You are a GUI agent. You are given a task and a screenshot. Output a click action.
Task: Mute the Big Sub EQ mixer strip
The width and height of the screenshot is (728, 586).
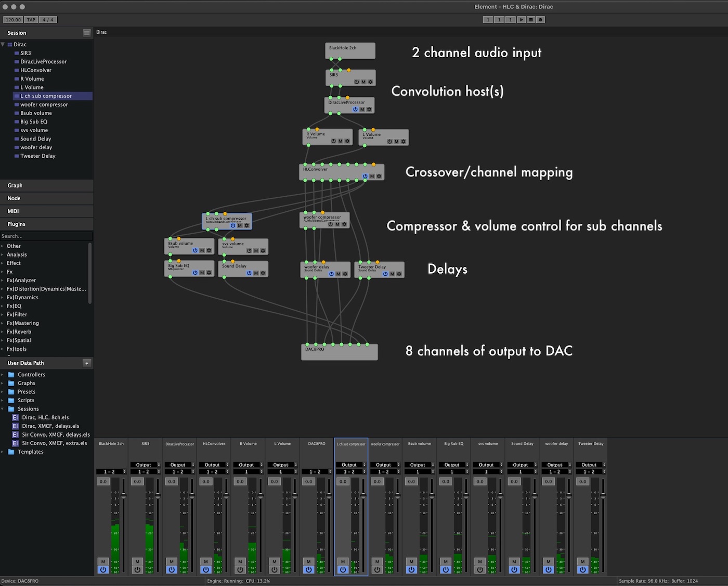pos(446,562)
